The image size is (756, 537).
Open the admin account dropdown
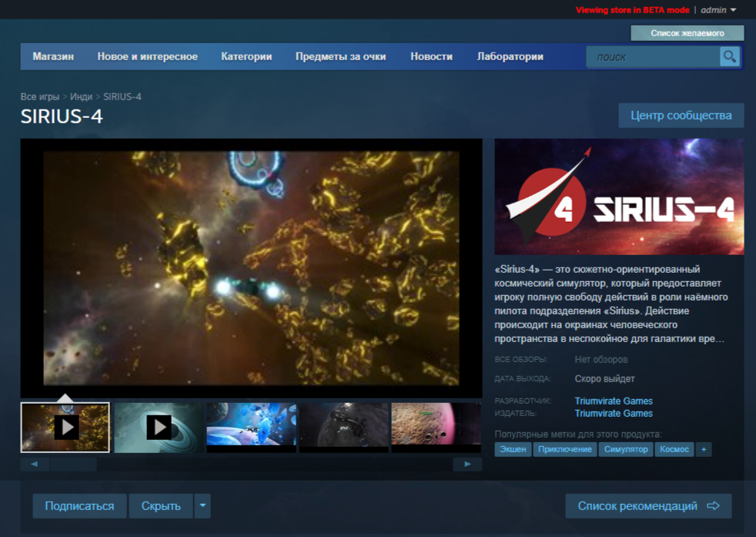[x=718, y=10]
